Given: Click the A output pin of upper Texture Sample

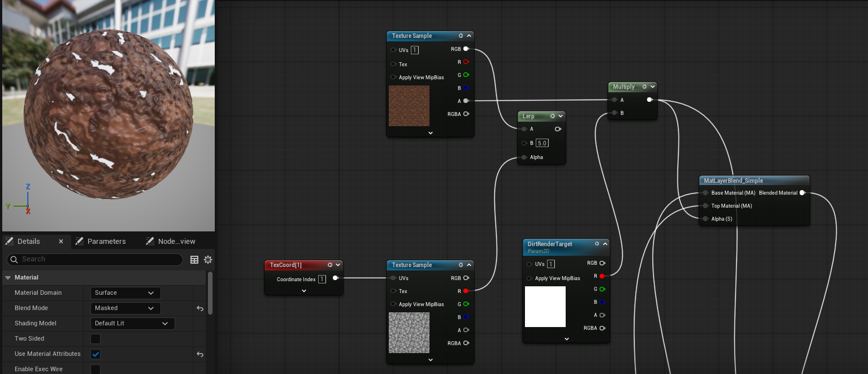Looking at the screenshot, I should pyautogui.click(x=466, y=101).
